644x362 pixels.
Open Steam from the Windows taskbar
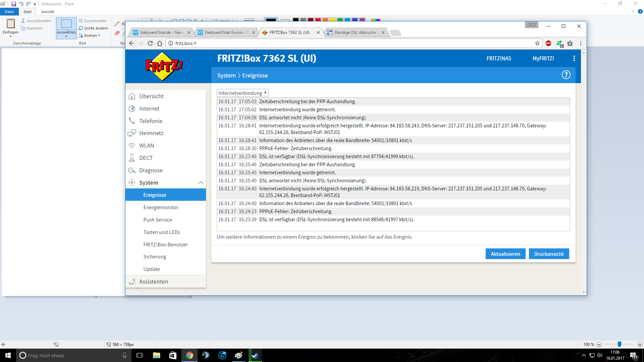click(255, 355)
